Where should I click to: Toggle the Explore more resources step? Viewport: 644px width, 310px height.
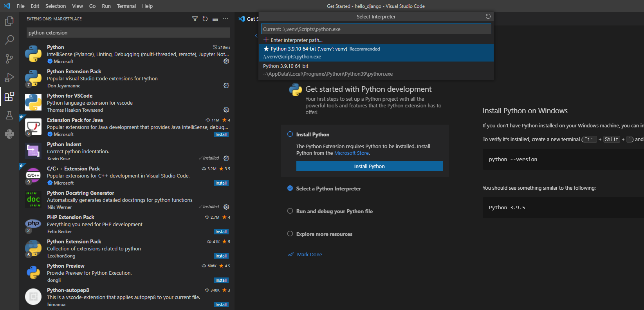(290, 234)
